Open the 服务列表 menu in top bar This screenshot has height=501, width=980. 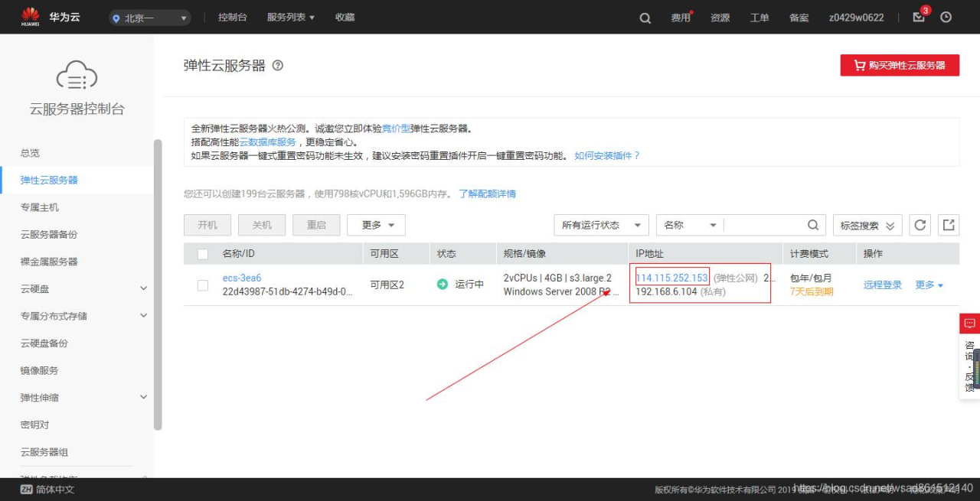pos(290,17)
